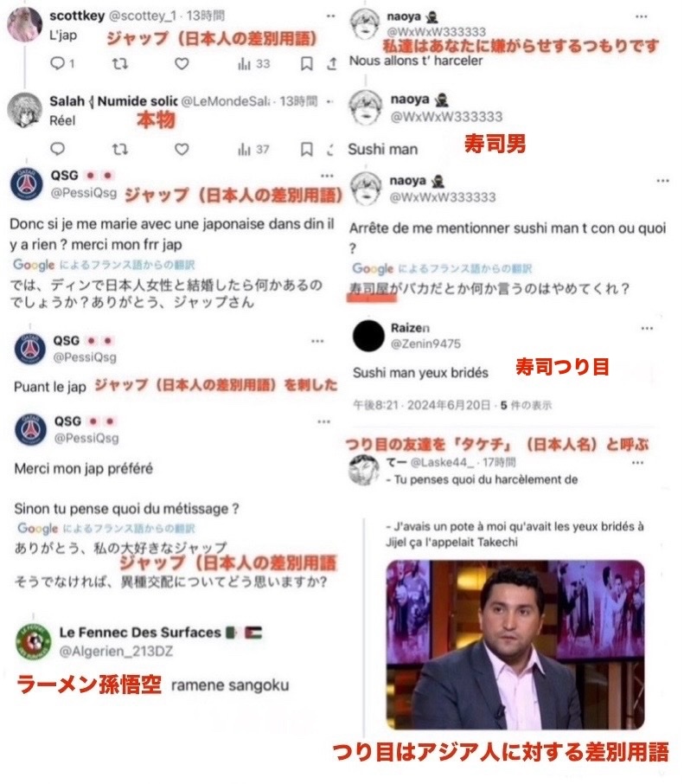The height and width of the screenshot is (784, 684).
Task: Like scottkey's L'jap tweet
Action: [x=182, y=63]
